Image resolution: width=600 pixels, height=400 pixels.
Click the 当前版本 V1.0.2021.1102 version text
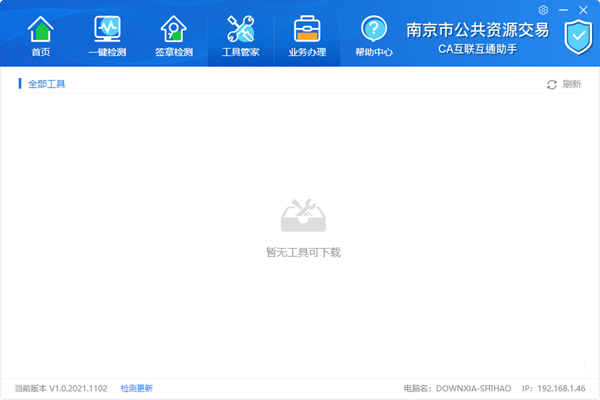pyautogui.click(x=61, y=389)
